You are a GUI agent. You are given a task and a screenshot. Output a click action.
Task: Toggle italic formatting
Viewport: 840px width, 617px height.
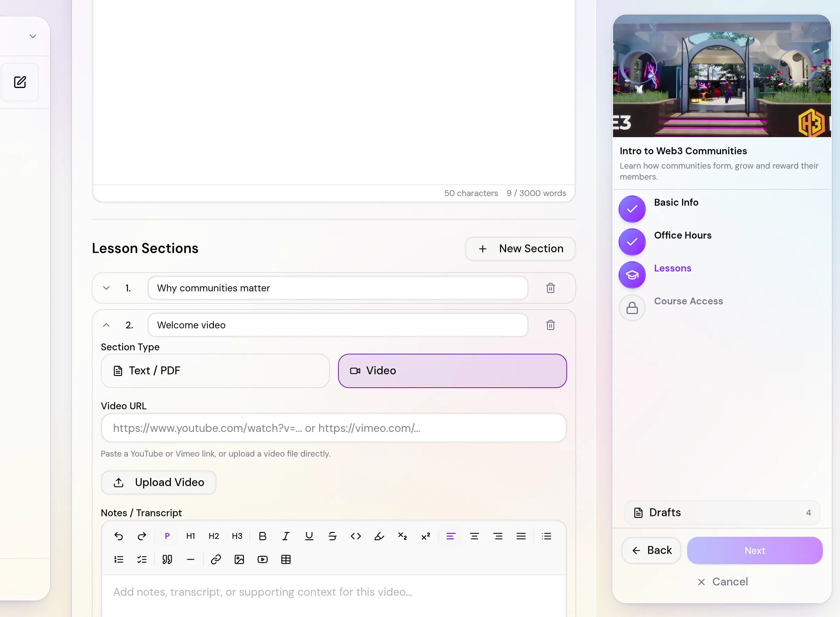[286, 536]
